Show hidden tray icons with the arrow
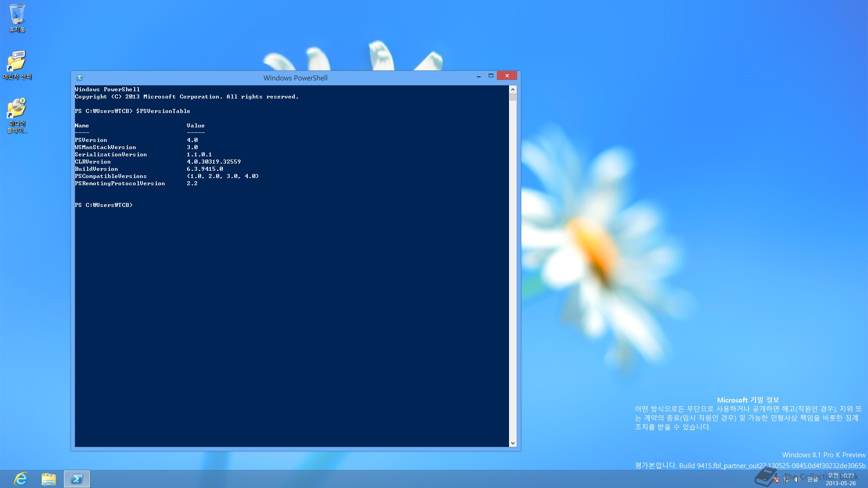The image size is (868, 488). 765,479
